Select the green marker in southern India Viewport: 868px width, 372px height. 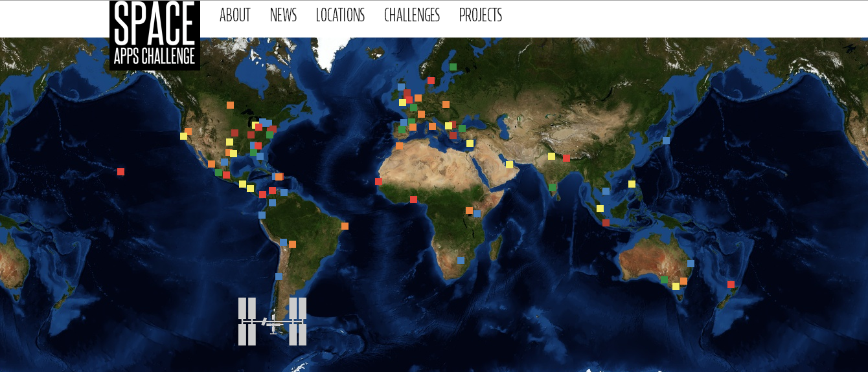pyautogui.click(x=552, y=187)
